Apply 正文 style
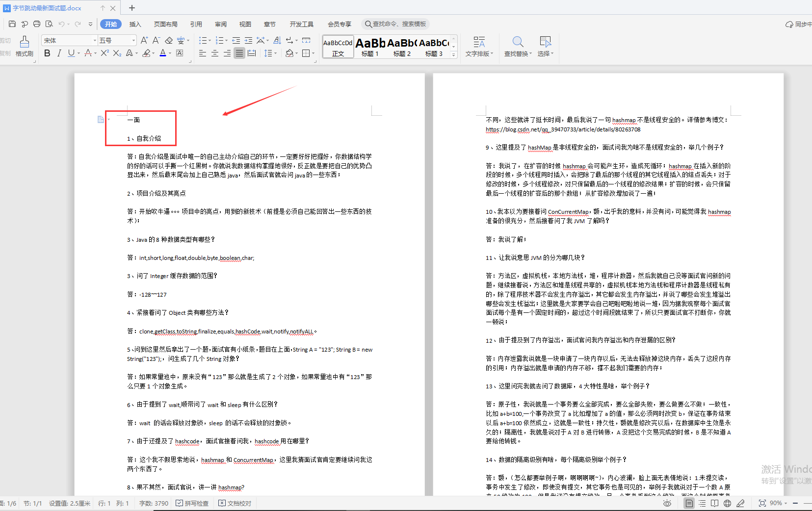The image size is (812, 511). tap(338, 47)
